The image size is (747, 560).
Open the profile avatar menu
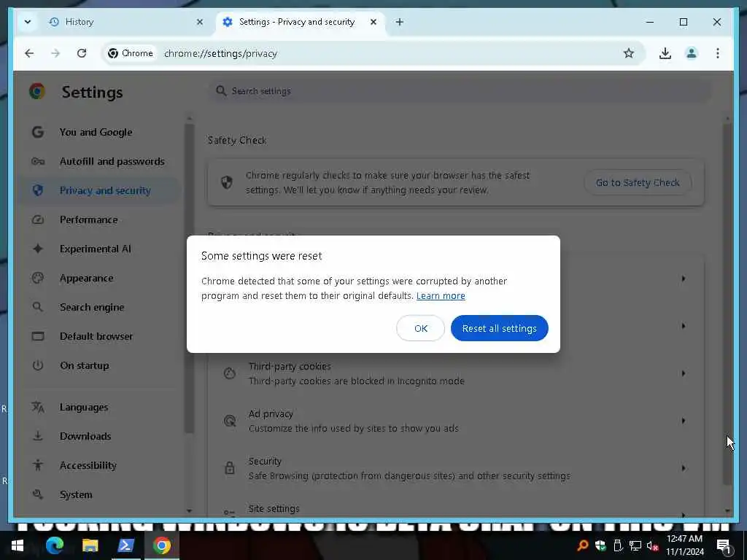tap(692, 53)
